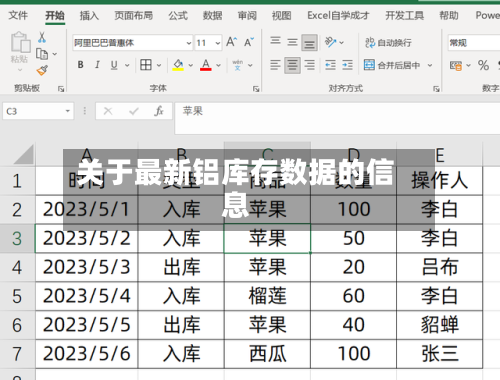Viewport: 500px width, 380px height.
Task: Toggle bold formatting
Action: 80,65
